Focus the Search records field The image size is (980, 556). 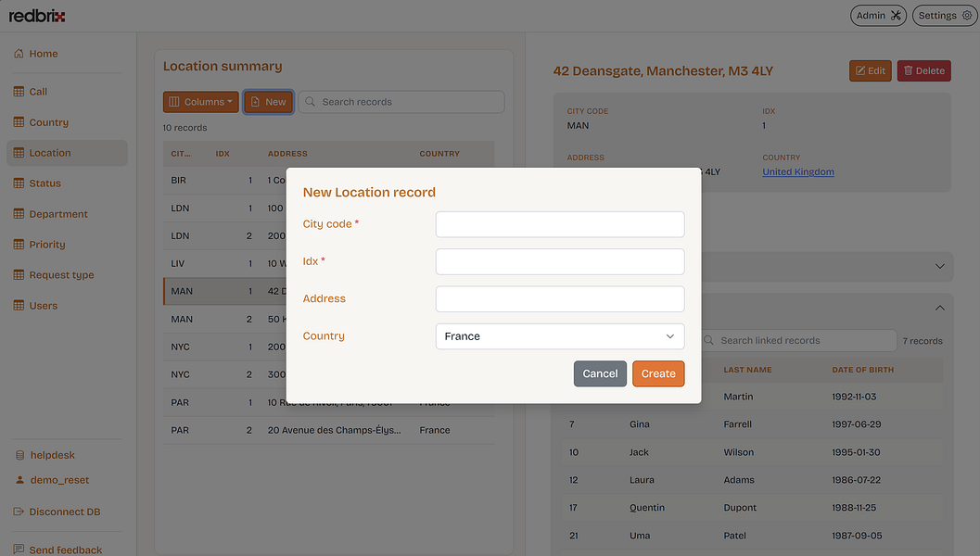click(401, 102)
